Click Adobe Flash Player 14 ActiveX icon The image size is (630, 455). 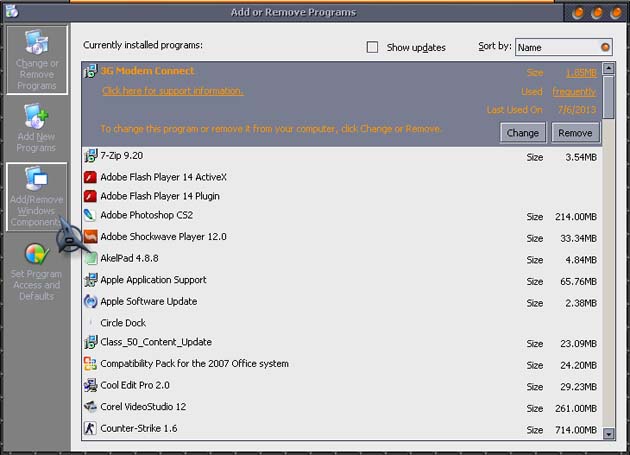pyautogui.click(x=90, y=177)
